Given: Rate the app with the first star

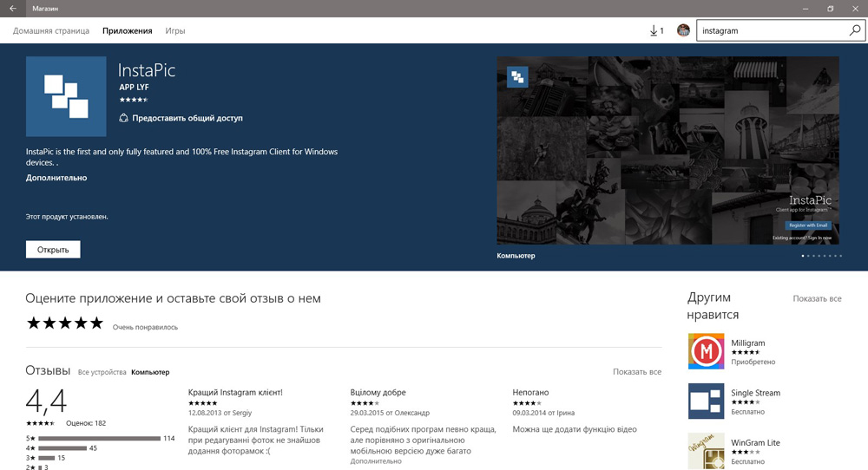Looking at the screenshot, I should (34, 323).
